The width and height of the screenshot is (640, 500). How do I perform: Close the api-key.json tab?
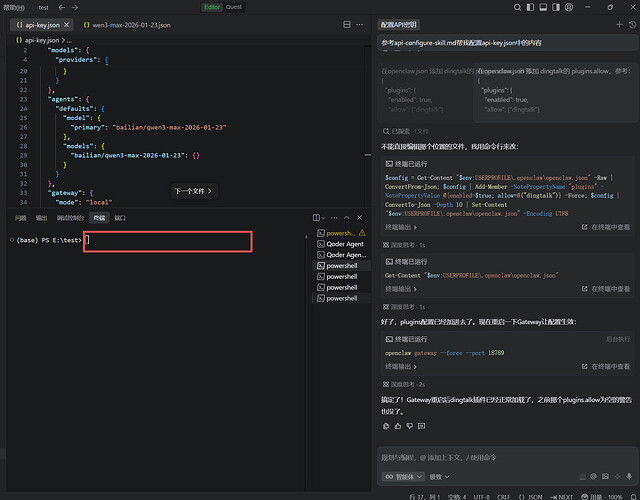tap(67, 25)
